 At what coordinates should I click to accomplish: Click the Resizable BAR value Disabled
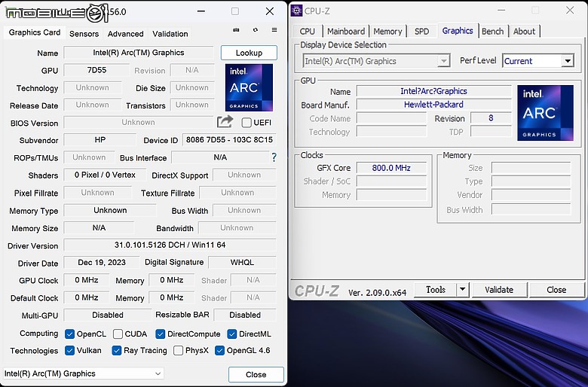click(245, 315)
